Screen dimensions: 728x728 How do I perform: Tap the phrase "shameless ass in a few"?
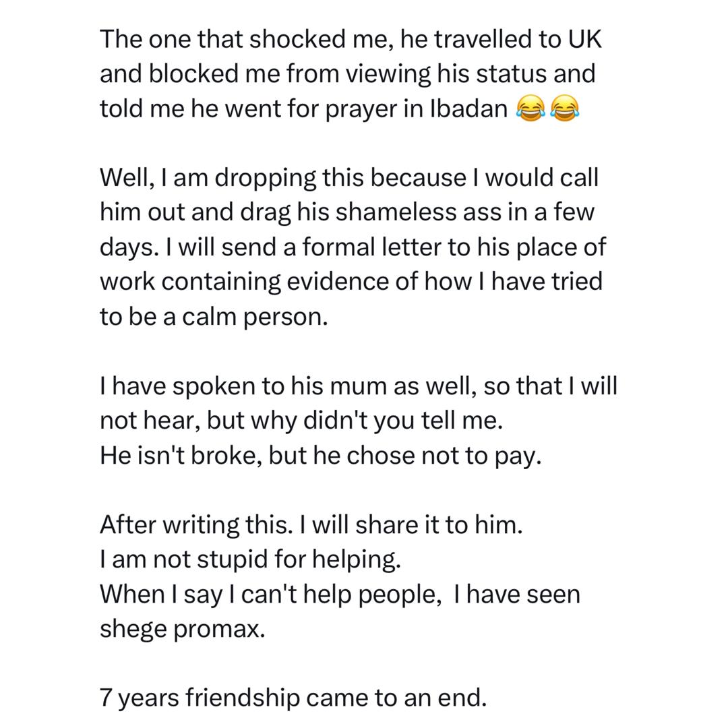click(465, 213)
